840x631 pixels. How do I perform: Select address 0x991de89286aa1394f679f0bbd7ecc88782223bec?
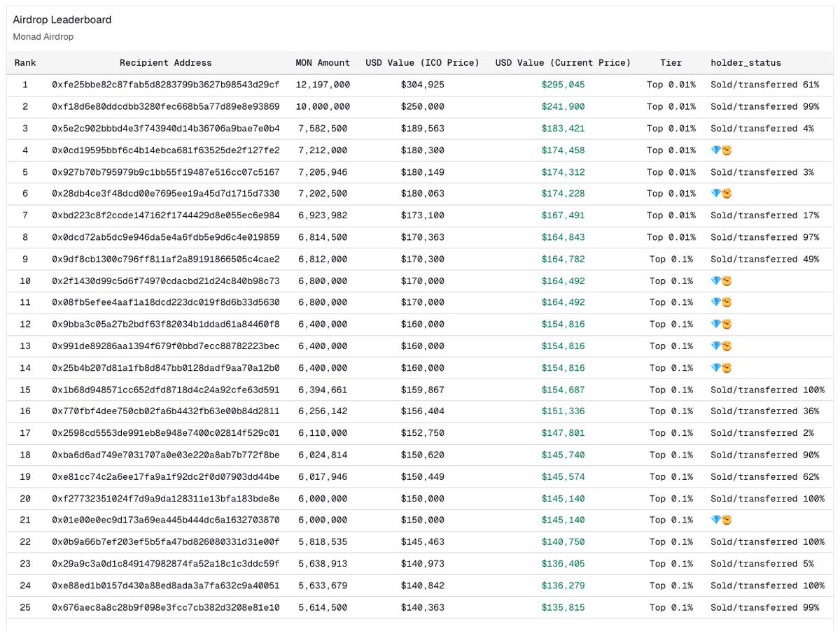[166, 346]
